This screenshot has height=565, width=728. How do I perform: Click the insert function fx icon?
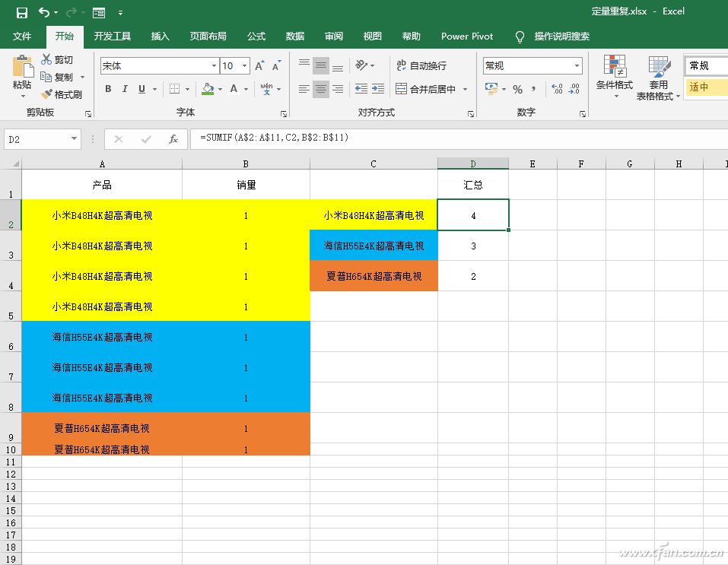(x=173, y=139)
